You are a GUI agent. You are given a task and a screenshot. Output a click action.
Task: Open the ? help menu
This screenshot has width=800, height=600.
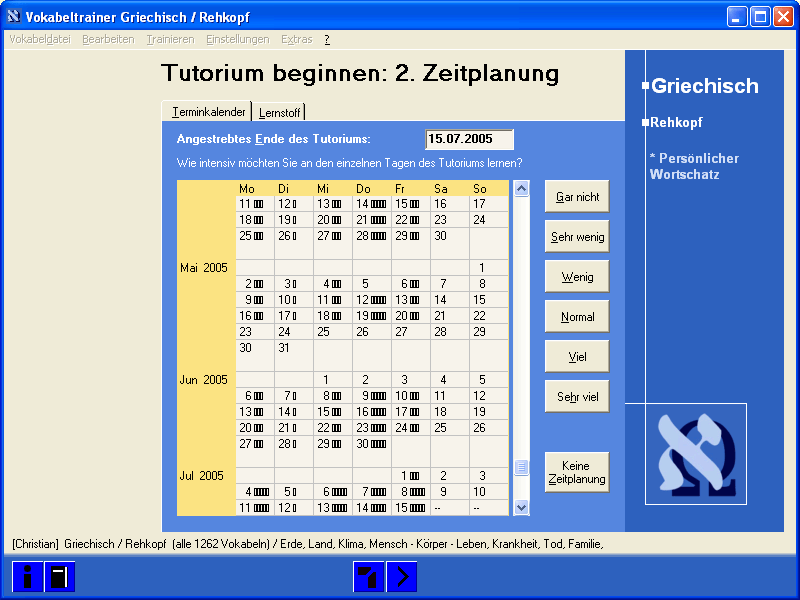(327, 39)
